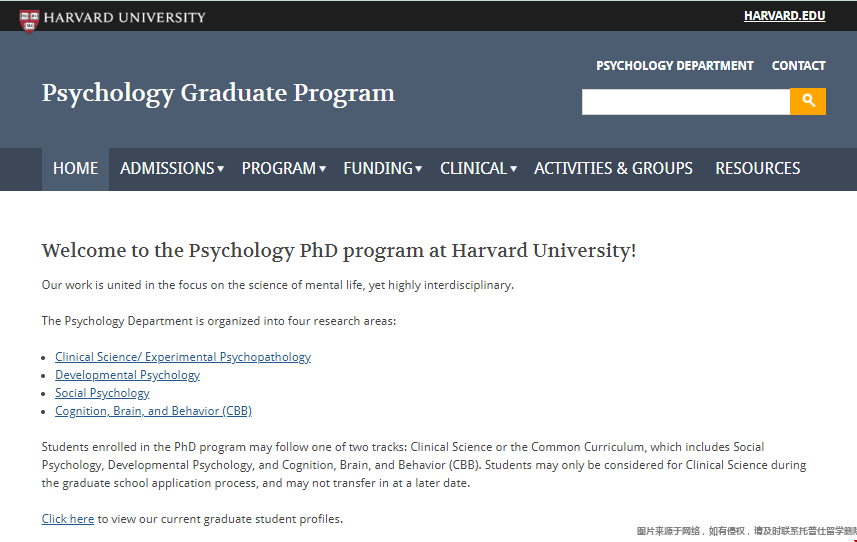857x542 pixels.
Task: Open Activities & Groups menu item
Action: [x=613, y=168]
